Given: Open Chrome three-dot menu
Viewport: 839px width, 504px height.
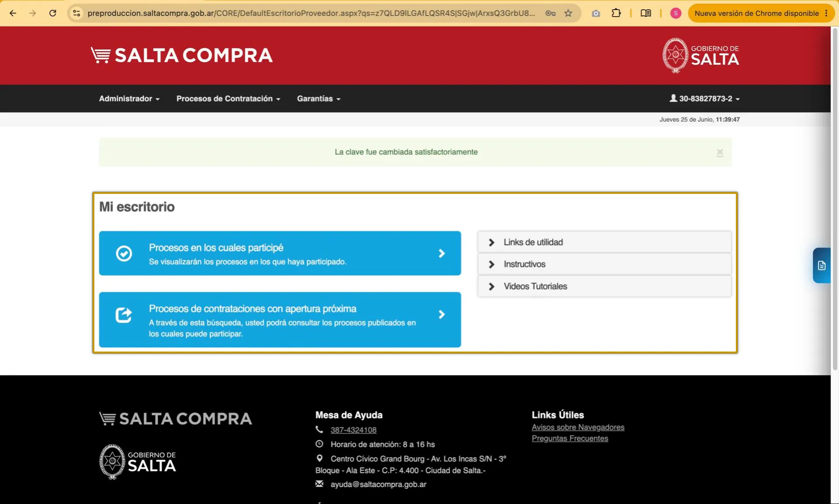Looking at the screenshot, I should click(826, 13).
